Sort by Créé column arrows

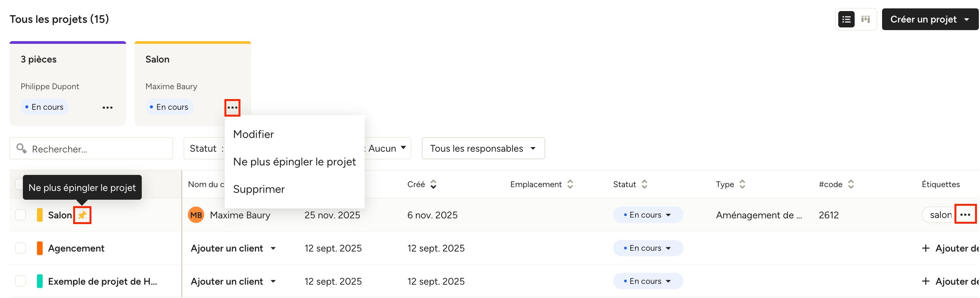pos(433,184)
